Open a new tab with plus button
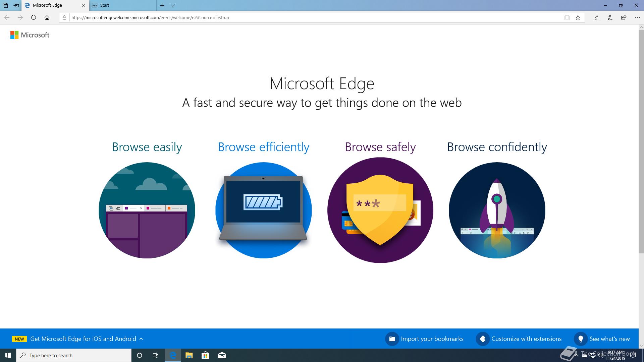 click(162, 5)
